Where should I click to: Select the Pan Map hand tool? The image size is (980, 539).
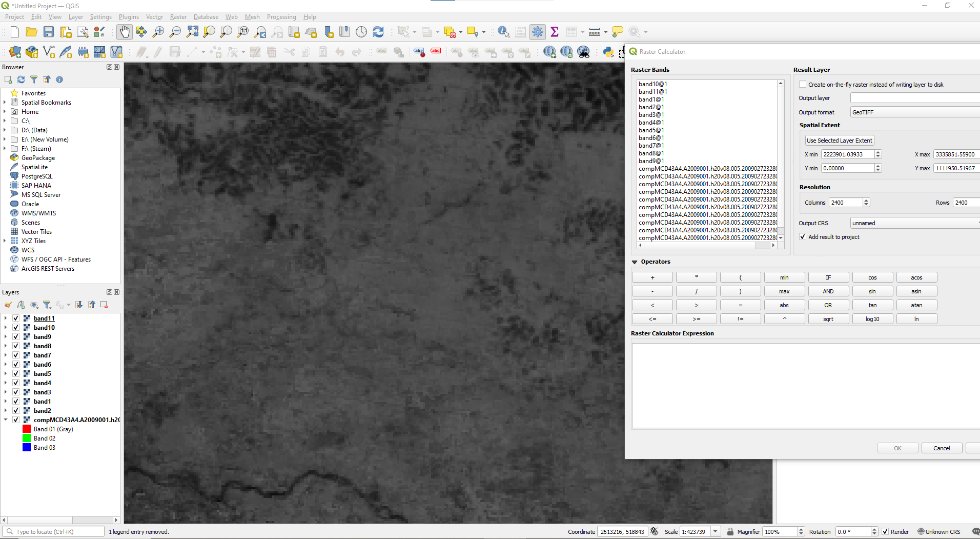[x=124, y=32]
